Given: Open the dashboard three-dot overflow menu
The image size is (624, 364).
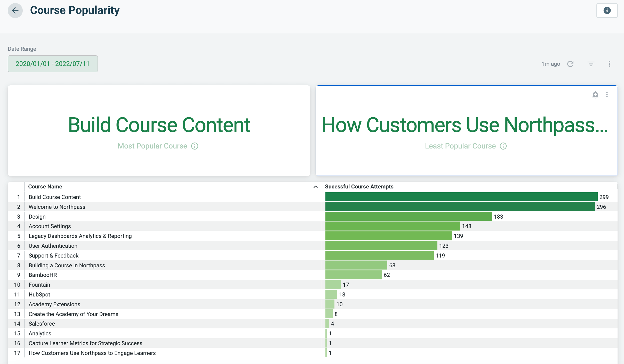Looking at the screenshot, I should click(610, 64).
